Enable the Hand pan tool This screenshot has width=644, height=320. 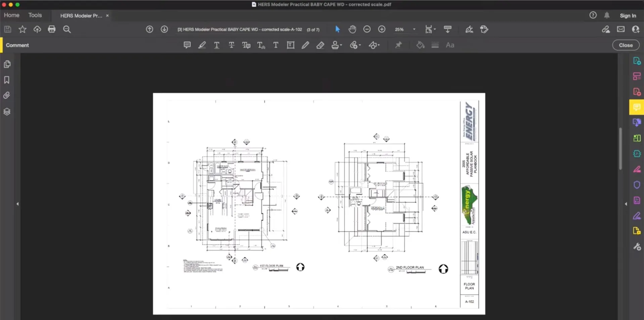[x=352, y=29]
